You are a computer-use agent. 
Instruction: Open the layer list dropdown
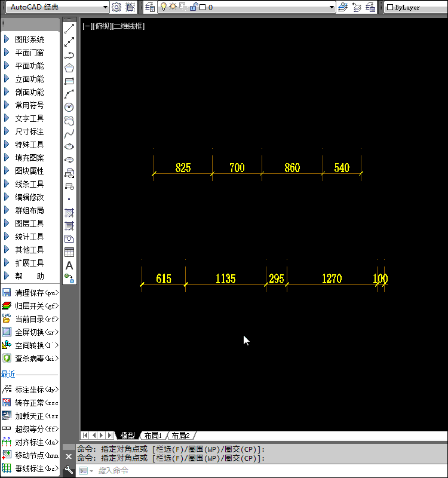pyautogui.click(x=332, y=7)
